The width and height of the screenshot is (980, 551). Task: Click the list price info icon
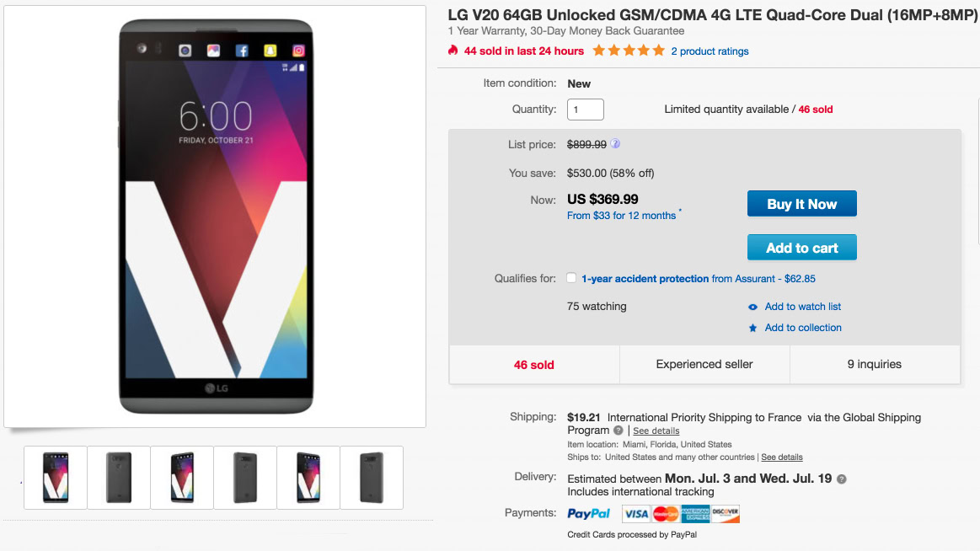[x=616, y=144]
